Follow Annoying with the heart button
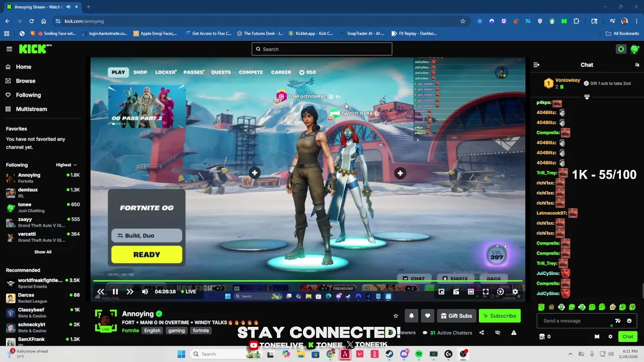 pos(428,316)
